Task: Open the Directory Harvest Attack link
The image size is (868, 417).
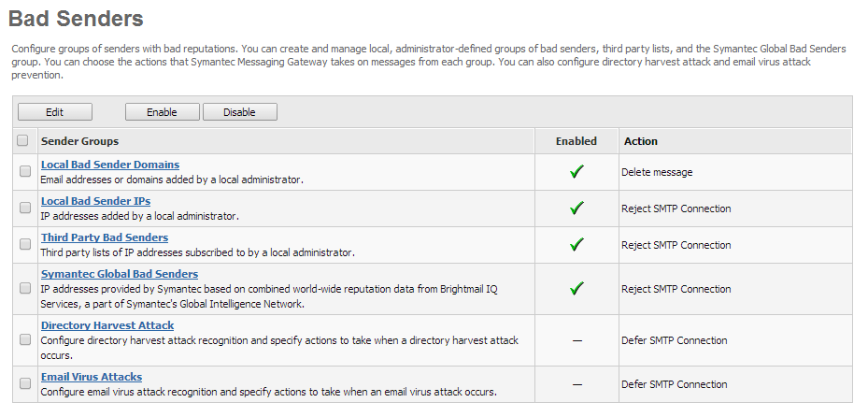Action: (107, 325)
